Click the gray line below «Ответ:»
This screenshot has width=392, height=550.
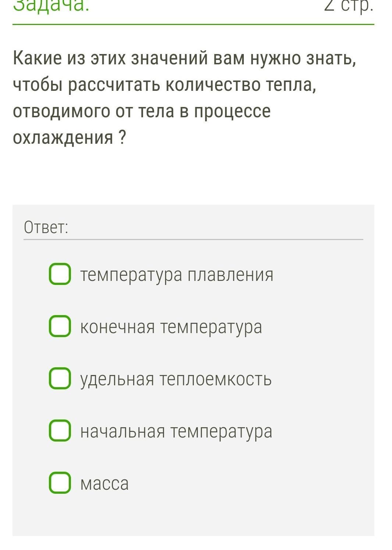coord(193,239)
